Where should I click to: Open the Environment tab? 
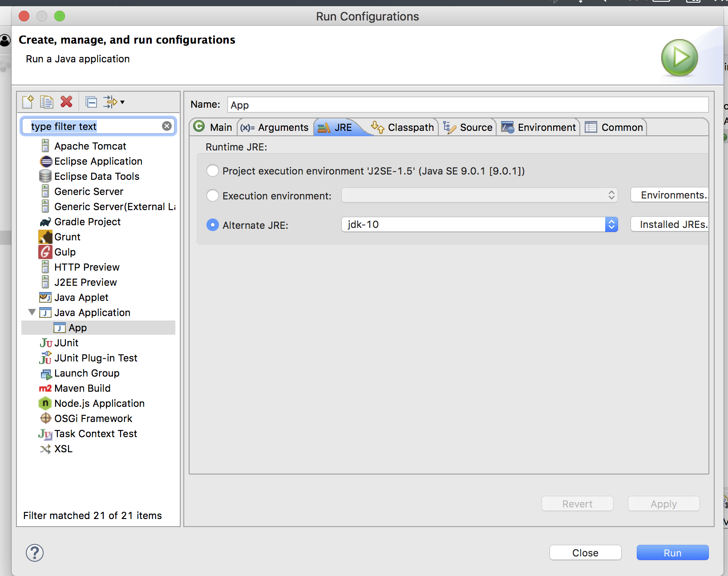pyautogui.click(x=538, y=127)
